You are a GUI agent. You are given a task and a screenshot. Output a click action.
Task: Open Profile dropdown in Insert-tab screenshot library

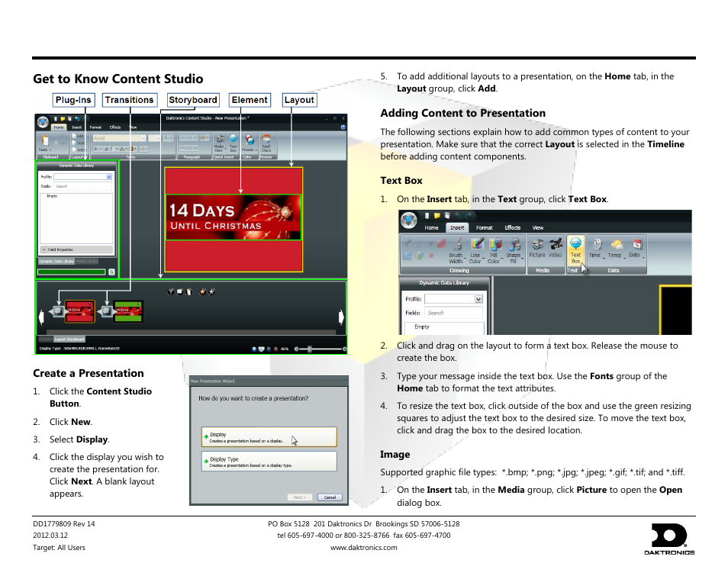pos(478,299)
